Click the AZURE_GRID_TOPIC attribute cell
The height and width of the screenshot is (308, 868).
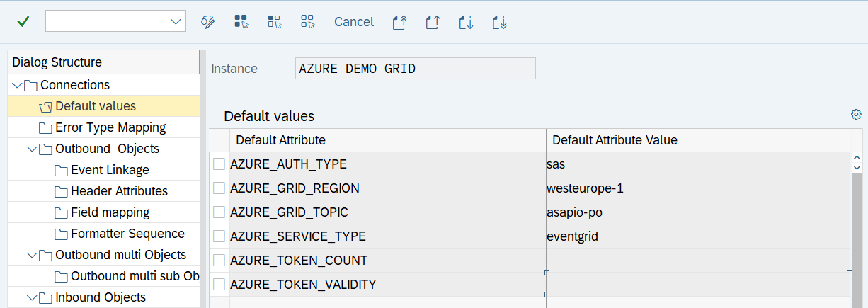click(388, 212)
